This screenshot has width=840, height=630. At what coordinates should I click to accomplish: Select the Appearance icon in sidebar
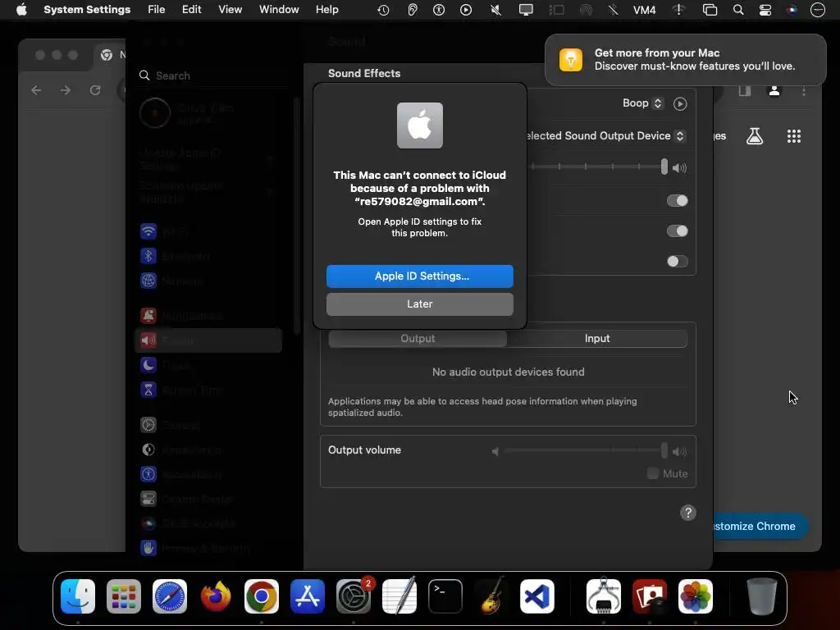(x=148, y=450)
